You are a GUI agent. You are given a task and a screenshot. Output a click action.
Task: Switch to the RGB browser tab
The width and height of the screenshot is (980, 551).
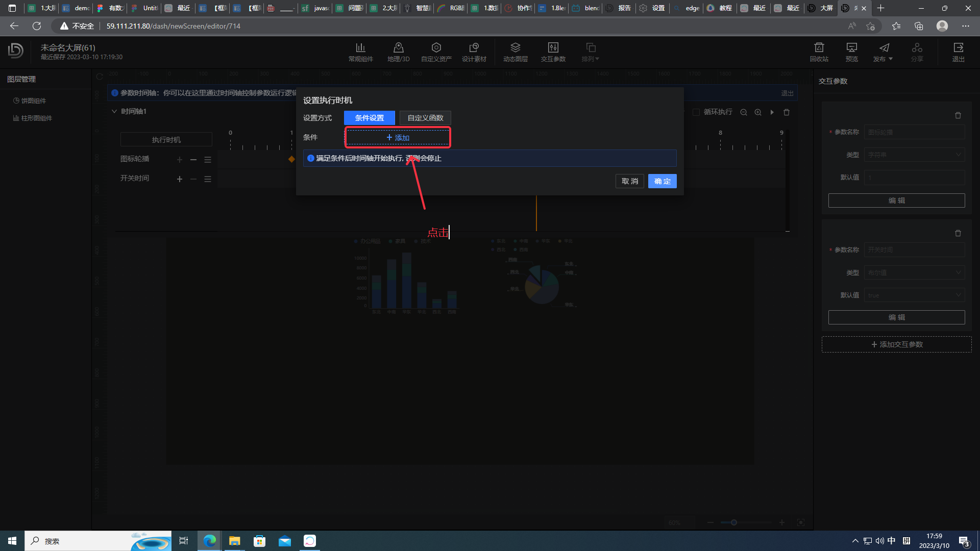451,8
